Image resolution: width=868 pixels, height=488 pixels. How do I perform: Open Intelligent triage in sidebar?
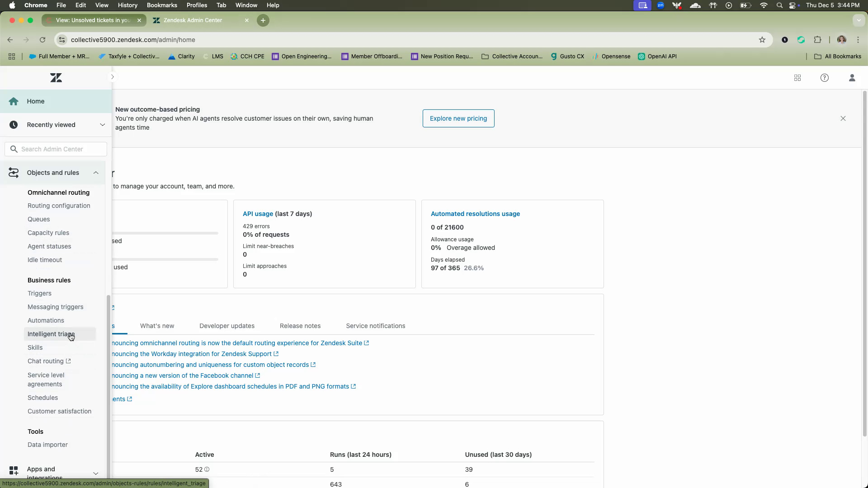[51, 334]
